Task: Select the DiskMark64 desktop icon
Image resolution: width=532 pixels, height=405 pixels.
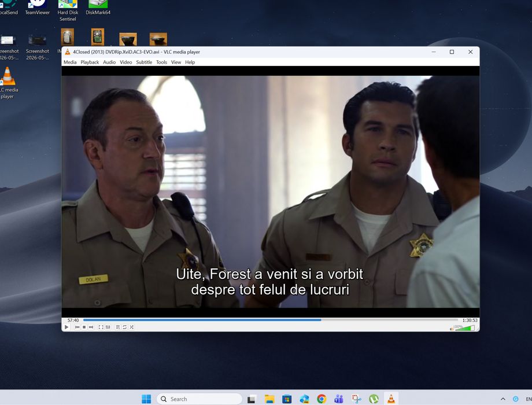Action: 98,8
